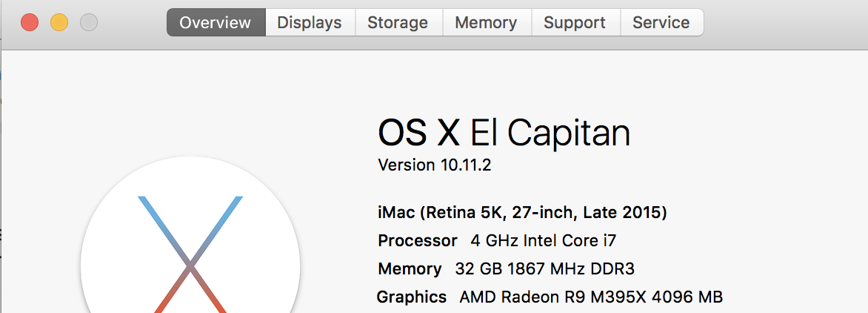The height and width of the screenshot is (313, 868).
Task: Select the Memory tab in toolbar
Action: coord(486,22)
